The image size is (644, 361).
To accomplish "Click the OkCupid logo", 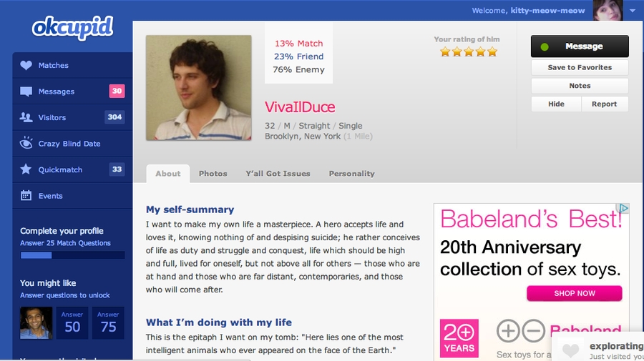I will [x=72, y=28].
